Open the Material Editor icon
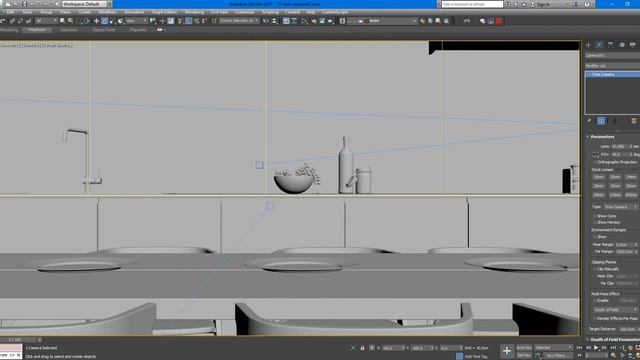Screen dimensions: 640x360 (x=304, y=20)
